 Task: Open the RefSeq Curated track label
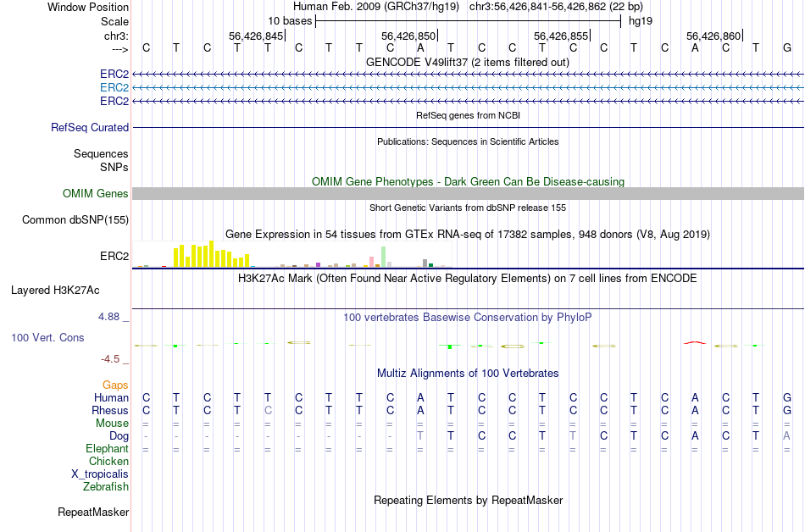[89, 127]
